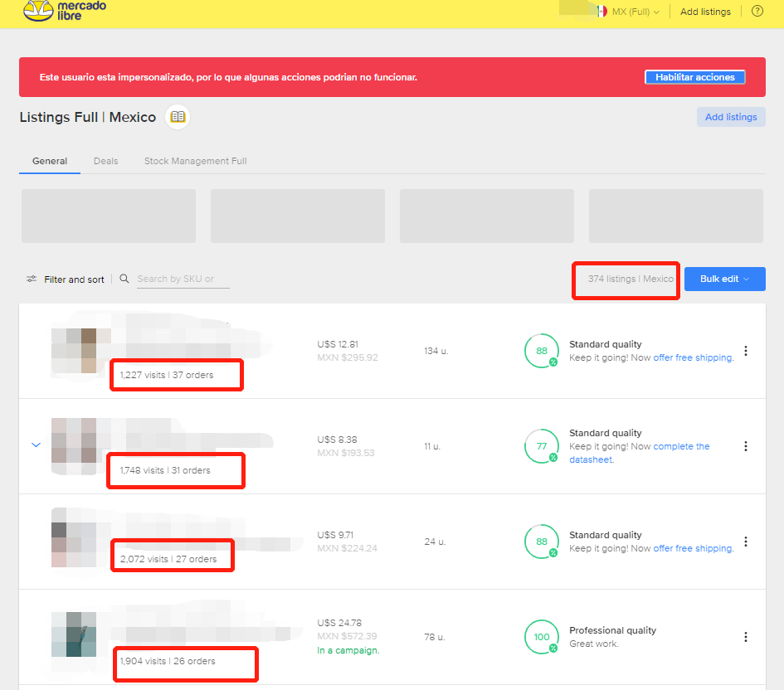Open three-dot menu for the 1,748 visits listing
Viewport: 784px width, 690px height.
click(745, 446)
